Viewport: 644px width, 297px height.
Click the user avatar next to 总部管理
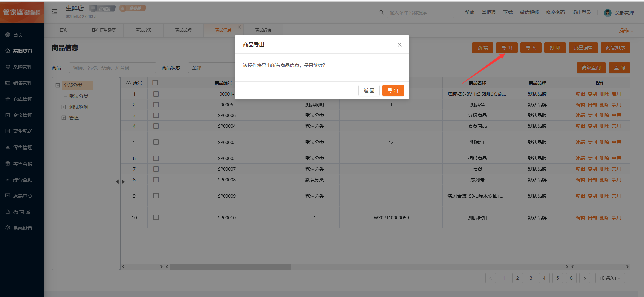pos(607,13)
